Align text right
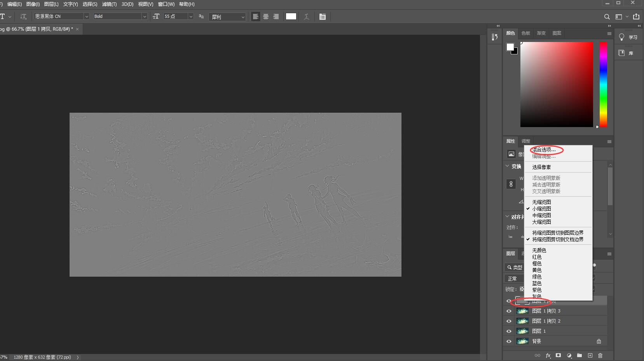The height and width of the screenshot is (361, 644). pos(276,16)
